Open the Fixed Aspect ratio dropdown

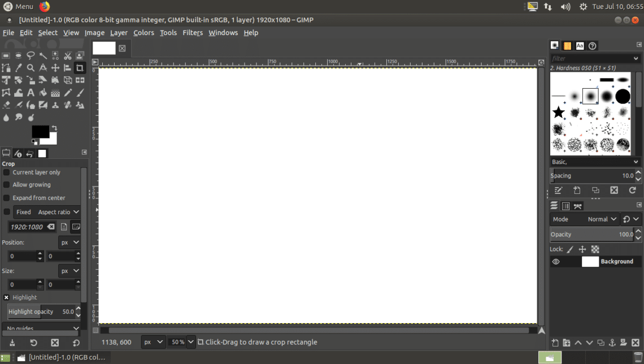click(46, 212)
